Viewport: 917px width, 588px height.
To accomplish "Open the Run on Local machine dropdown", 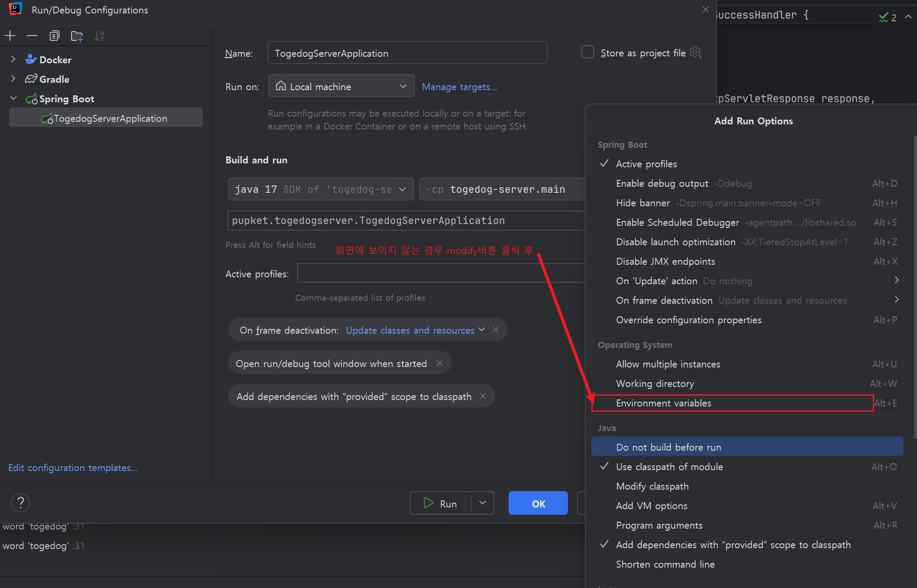I will [x=341, y=86].
